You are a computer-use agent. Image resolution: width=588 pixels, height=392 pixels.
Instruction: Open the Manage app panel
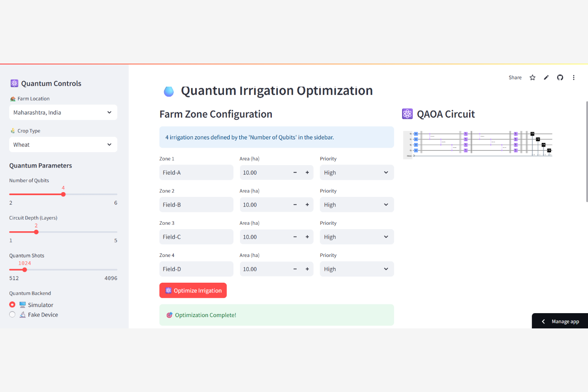pos(560,321)
